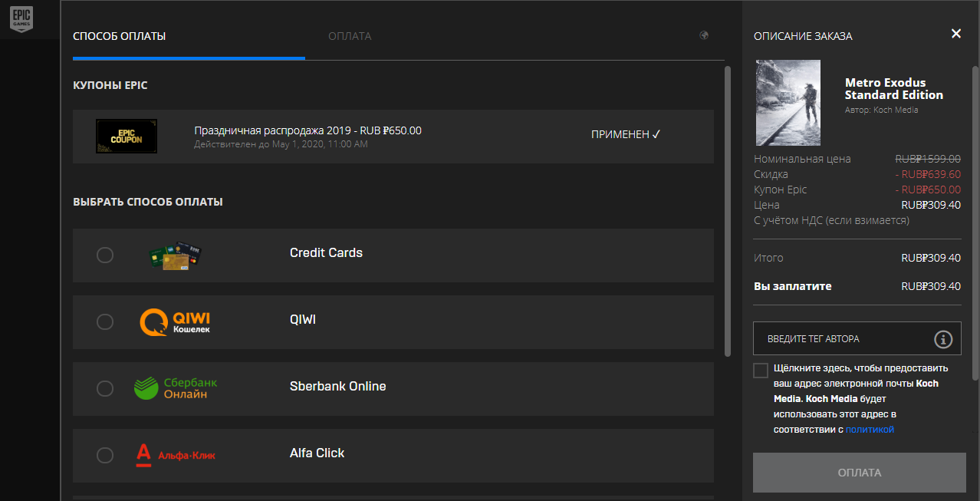Switch to СПОСОБ ОПЛАТЫ tab
The image size is (980, 501).
120,36
